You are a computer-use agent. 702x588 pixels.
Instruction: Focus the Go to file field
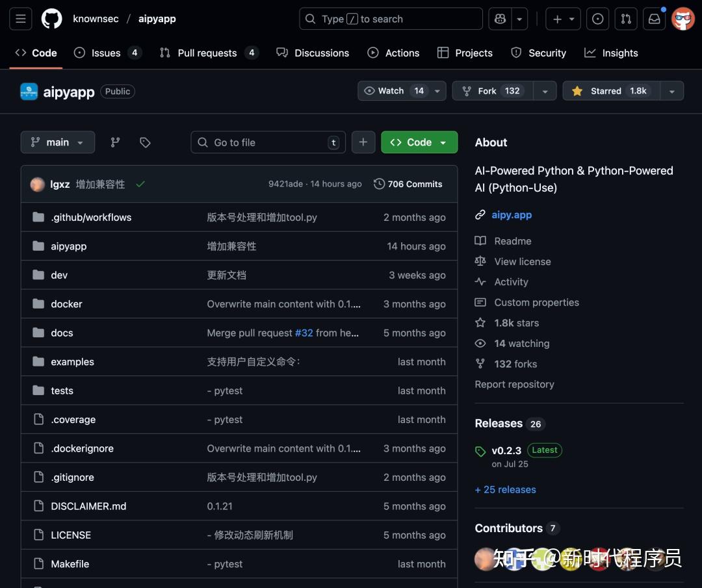[268, 142]
